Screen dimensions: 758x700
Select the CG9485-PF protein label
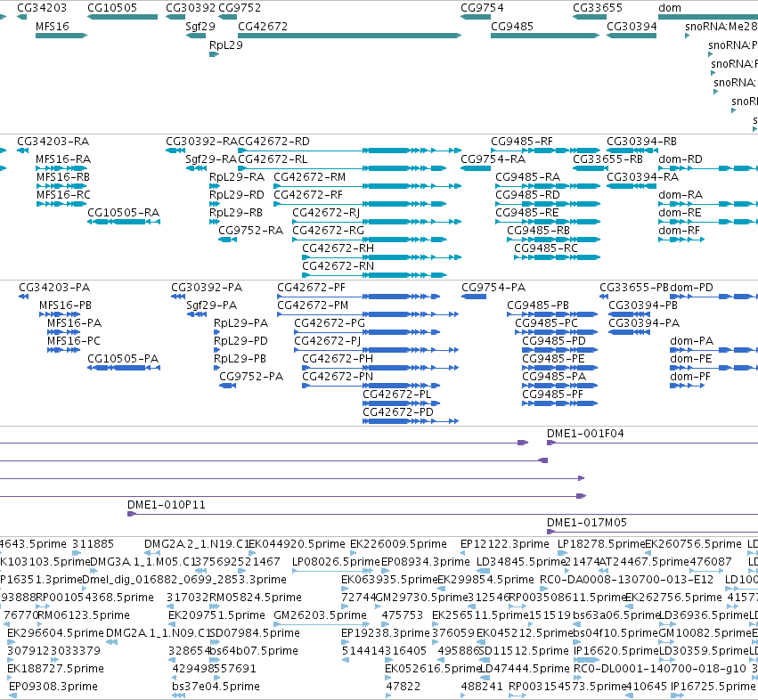pos(552,395)
